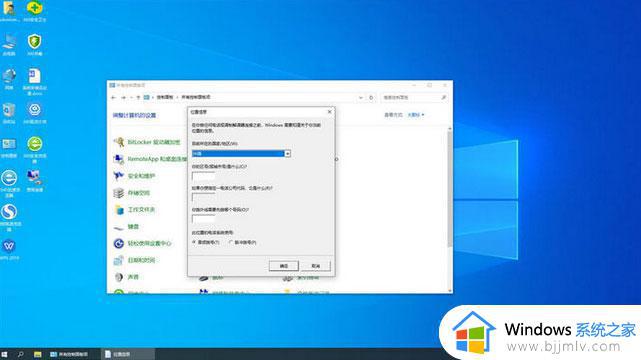Click the area code input field
The image size is (641, 360).
203,176
